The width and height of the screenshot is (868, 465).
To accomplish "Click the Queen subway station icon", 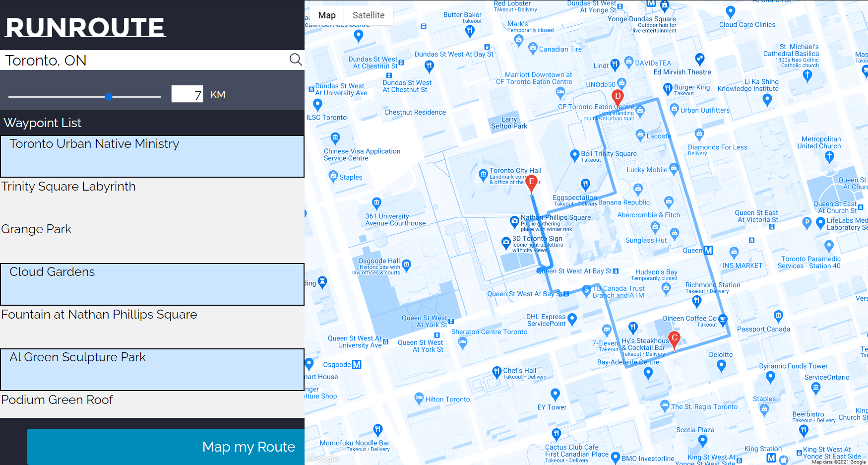I will pyautogui.click(x=708, y=250).
